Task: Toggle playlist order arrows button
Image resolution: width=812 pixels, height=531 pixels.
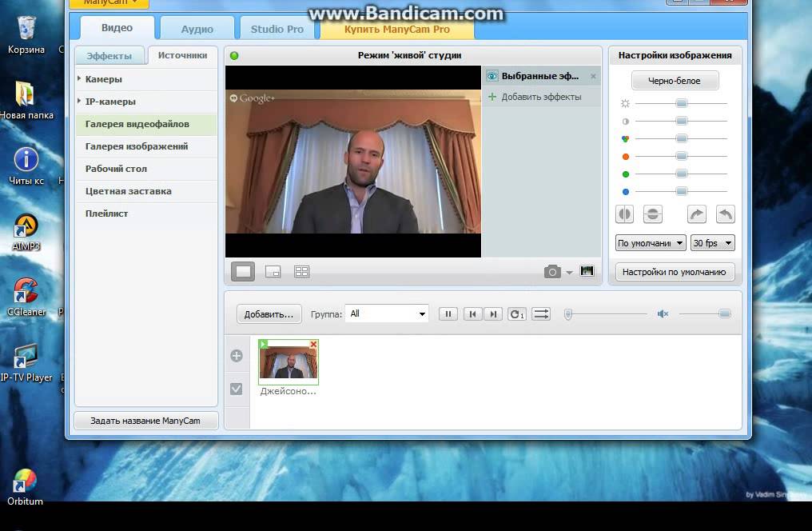Action: click(541, 314)
